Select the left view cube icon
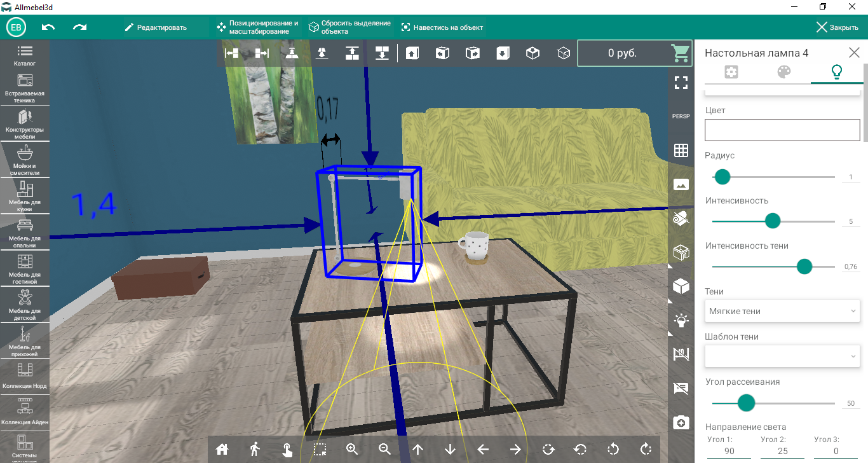 442,53
